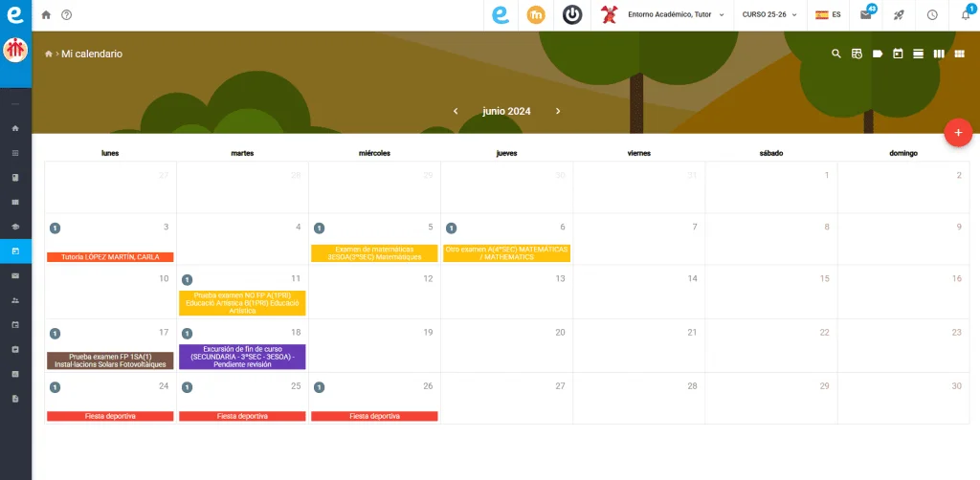
Task: Click the red add event plus button
Action: tap(958, 133)
